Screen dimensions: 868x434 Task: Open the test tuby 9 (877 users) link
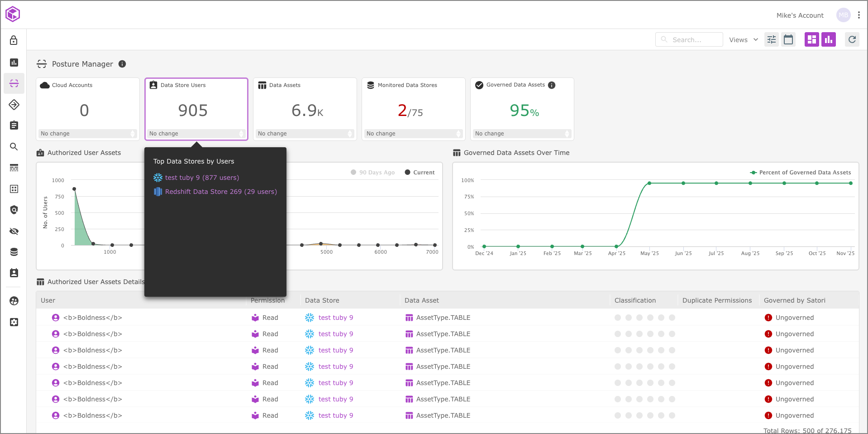coord(202,178)
